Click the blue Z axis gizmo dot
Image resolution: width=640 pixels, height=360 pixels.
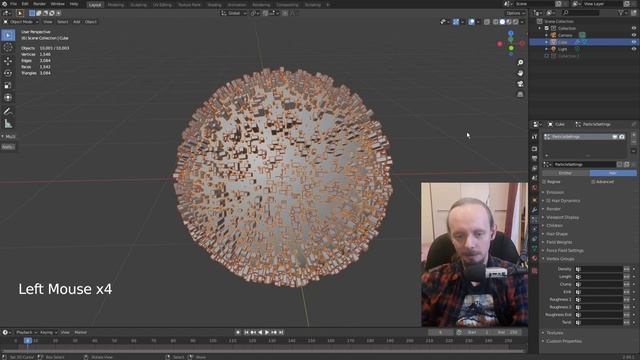(511, 33)
